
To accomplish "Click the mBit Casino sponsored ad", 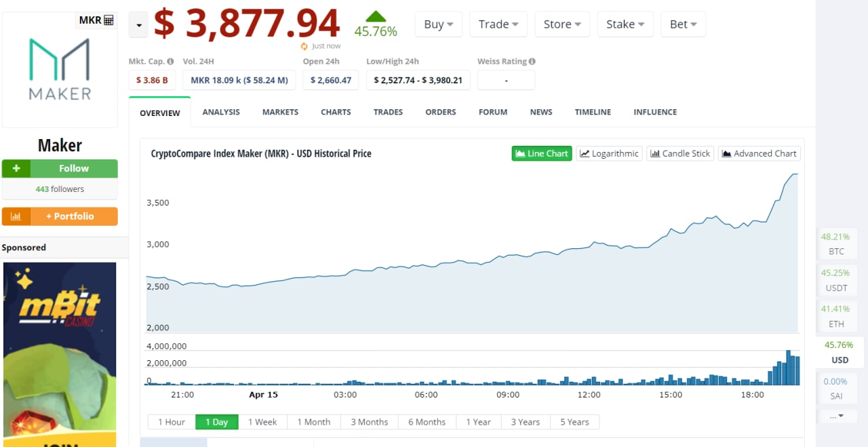I will [60, 354].
